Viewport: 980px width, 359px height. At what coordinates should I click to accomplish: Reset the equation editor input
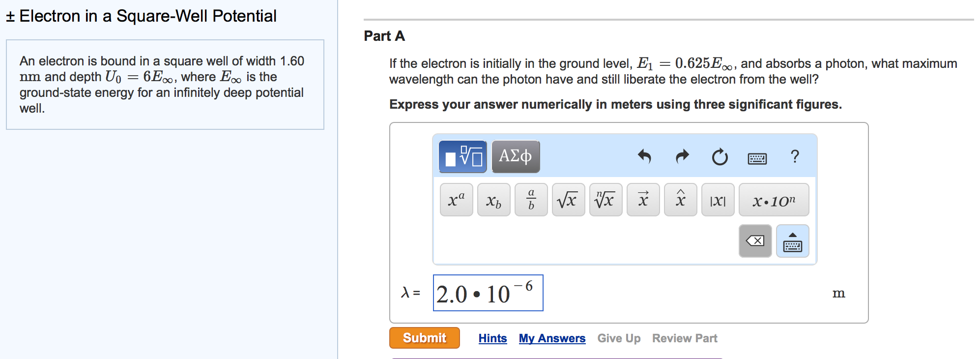[x=720, y=157]
